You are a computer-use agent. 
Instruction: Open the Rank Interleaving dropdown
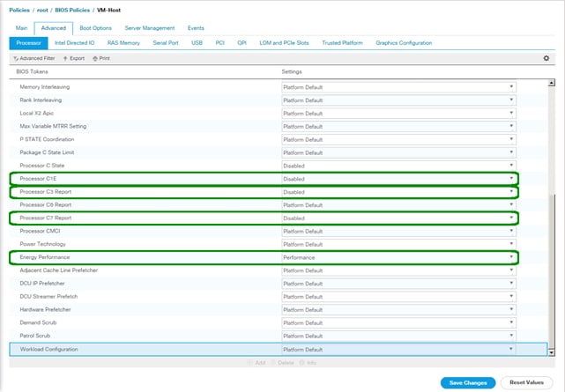pyautogui.click(x=398, y=100)
